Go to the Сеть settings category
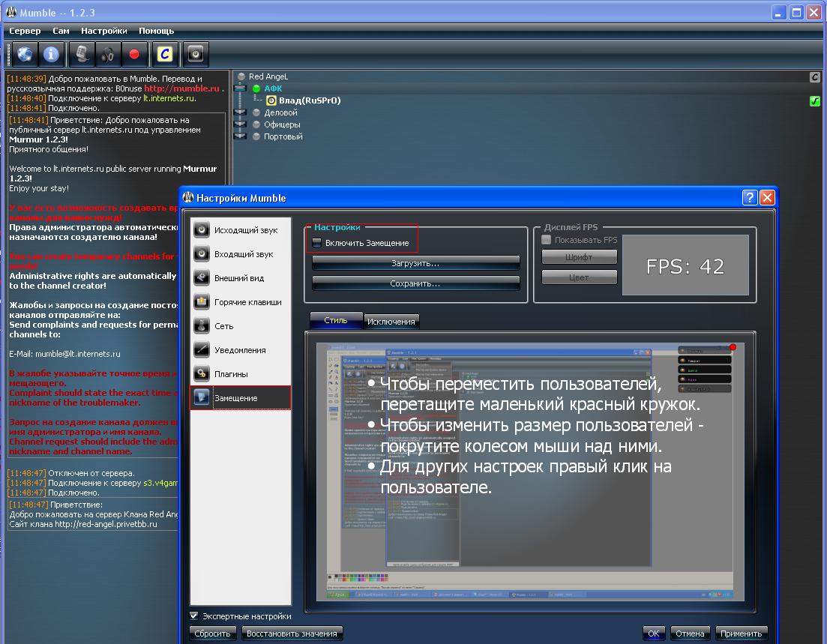827x644 pixels. pos(241,326)
